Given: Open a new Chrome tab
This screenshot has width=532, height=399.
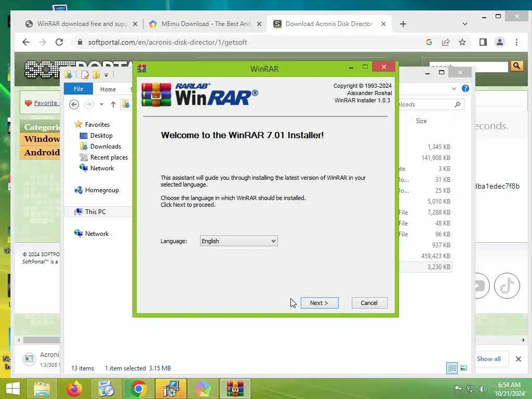Looking at the screenshot, I should click(x=403, y=24).
